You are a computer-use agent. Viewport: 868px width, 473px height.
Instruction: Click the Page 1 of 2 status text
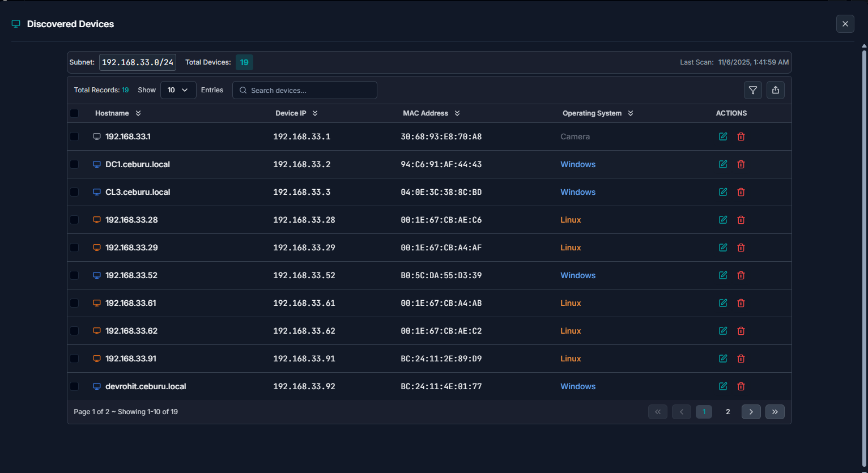(x=126, y=412)
